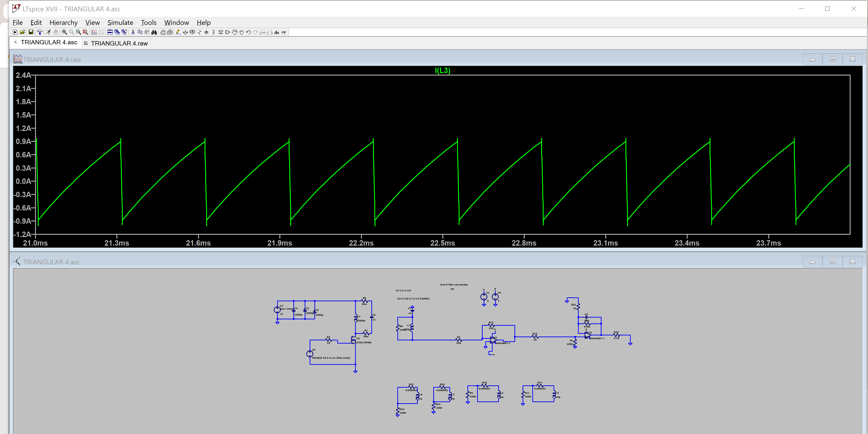Switch to TRIANGULAR 4.raw tab
Viewport: 868px width, 434px height.
click(x=119, y=43)
